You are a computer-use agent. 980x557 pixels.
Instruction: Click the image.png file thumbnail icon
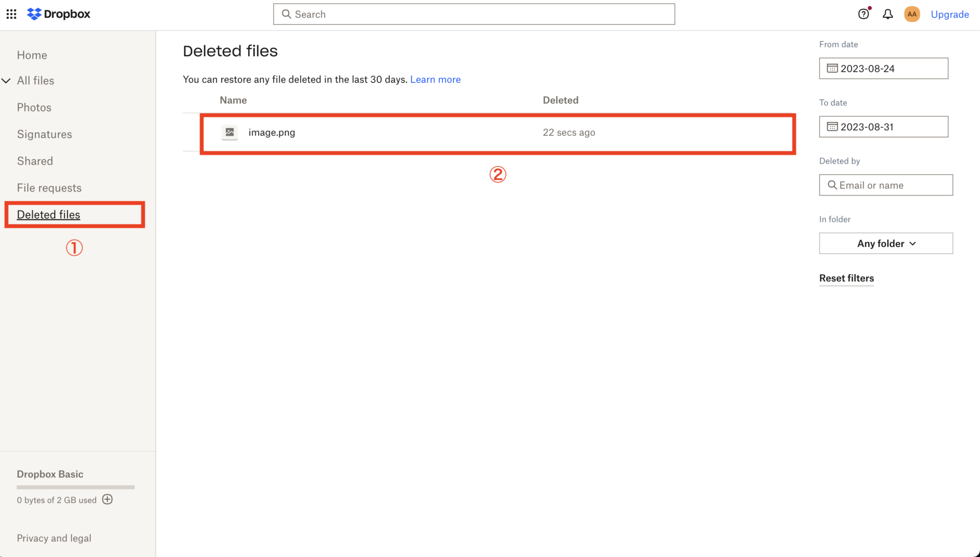click(x=229, y=132)
